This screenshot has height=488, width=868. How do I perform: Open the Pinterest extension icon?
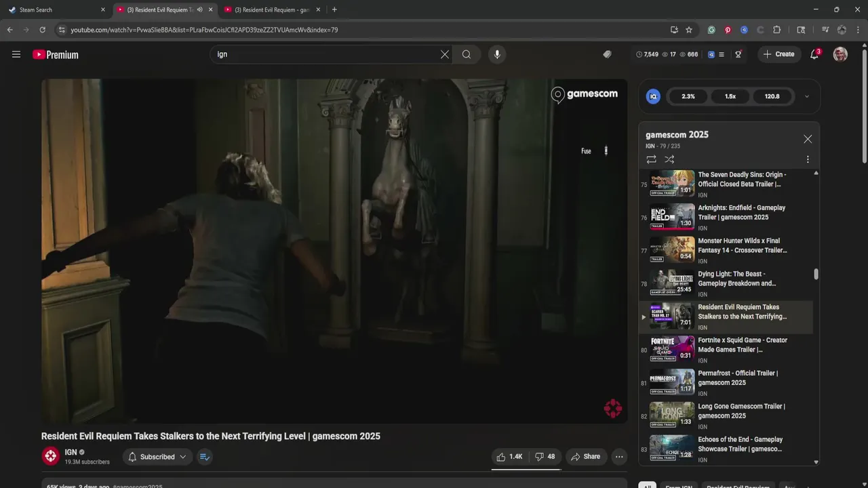728,30
